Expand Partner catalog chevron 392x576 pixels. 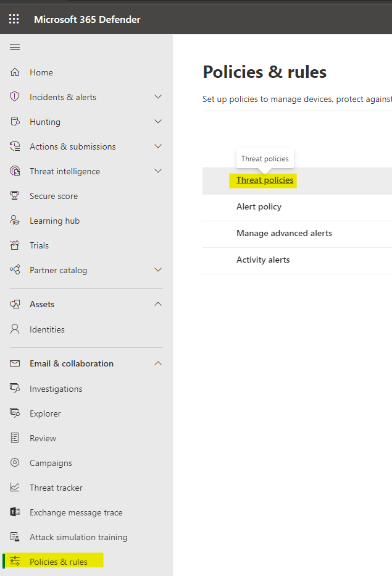158,270
